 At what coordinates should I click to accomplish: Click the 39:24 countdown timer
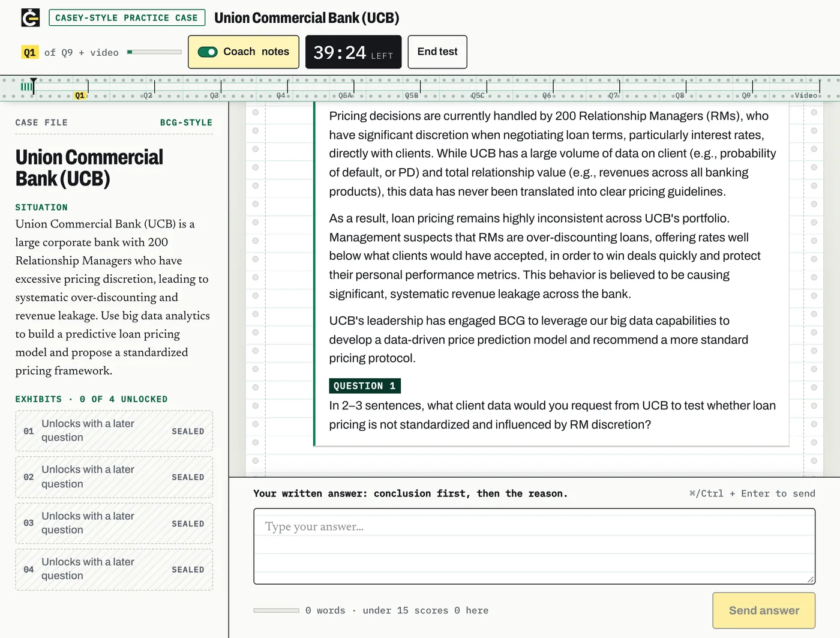point(353,52)
